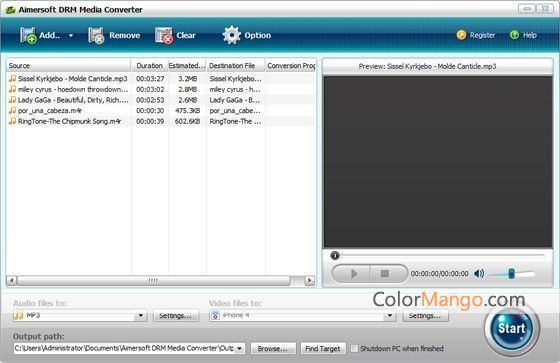This screenshot has width=560, height=363.
Task: Open the Option gear settings
Action: [232, 35]
